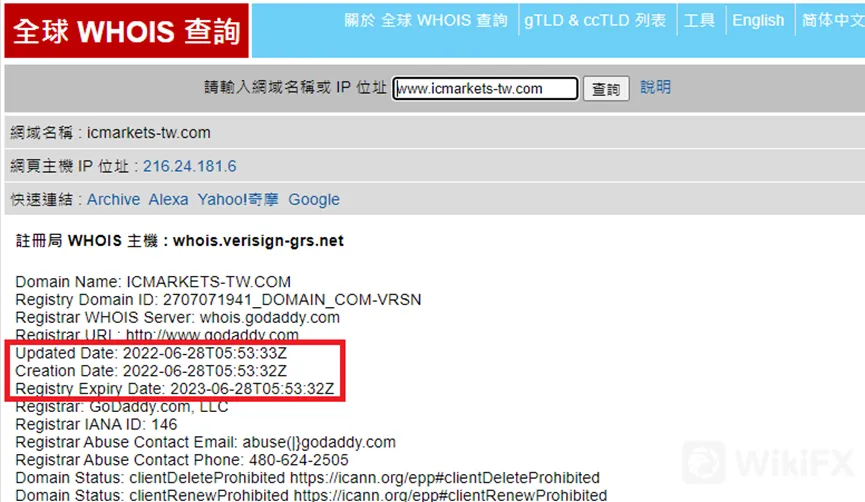Open the Archive quick link
The image size is (865, 502).
114,199
